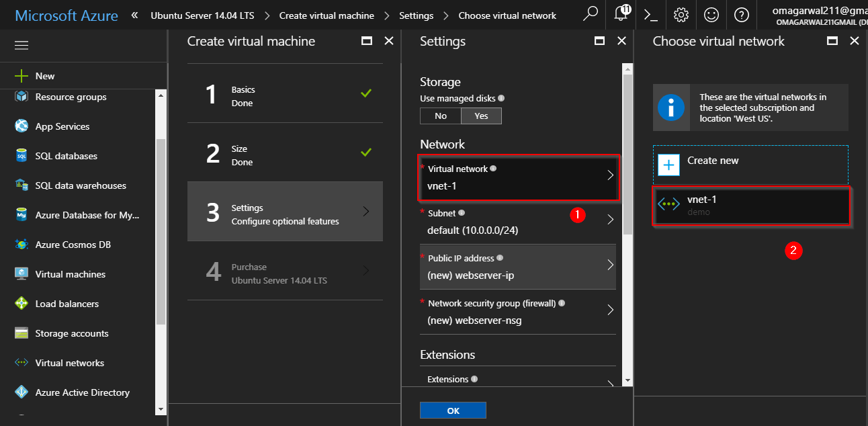
Task: Collapse breadcrumb with double chevron icon
Action: (135, 15)
